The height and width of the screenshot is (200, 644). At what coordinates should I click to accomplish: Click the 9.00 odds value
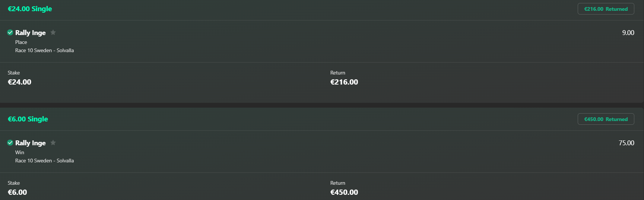pyautogui.click(x=628, y=33)
